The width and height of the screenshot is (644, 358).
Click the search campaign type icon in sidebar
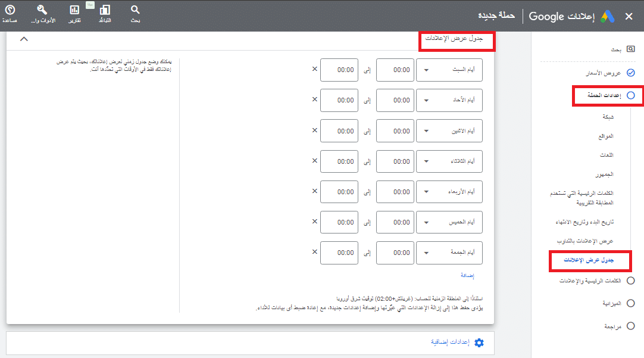point(631,49)
